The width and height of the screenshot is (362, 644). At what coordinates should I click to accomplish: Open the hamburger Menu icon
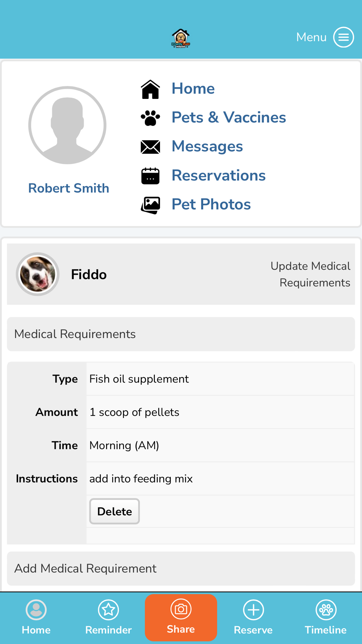point(343,37)
